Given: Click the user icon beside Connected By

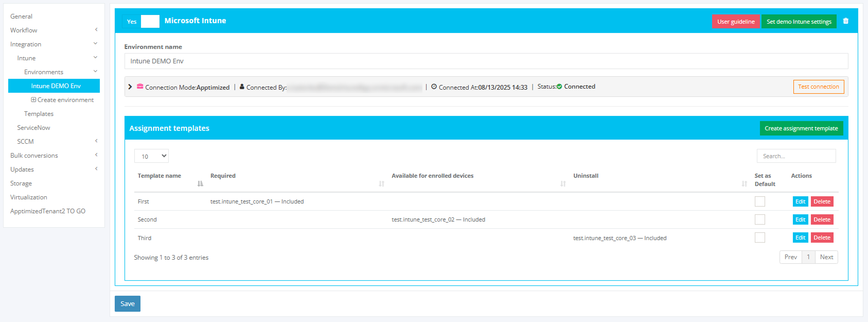Looking at the screenshot, I should [x=242, y=87].
